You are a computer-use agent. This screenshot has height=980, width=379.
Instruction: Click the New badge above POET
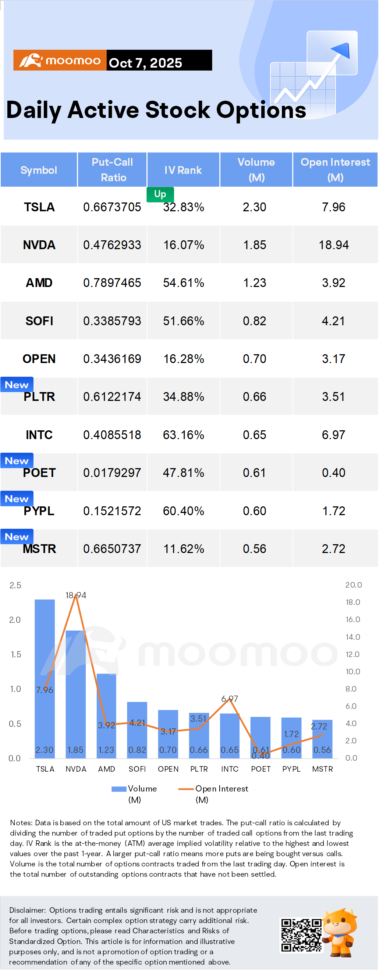17,461
